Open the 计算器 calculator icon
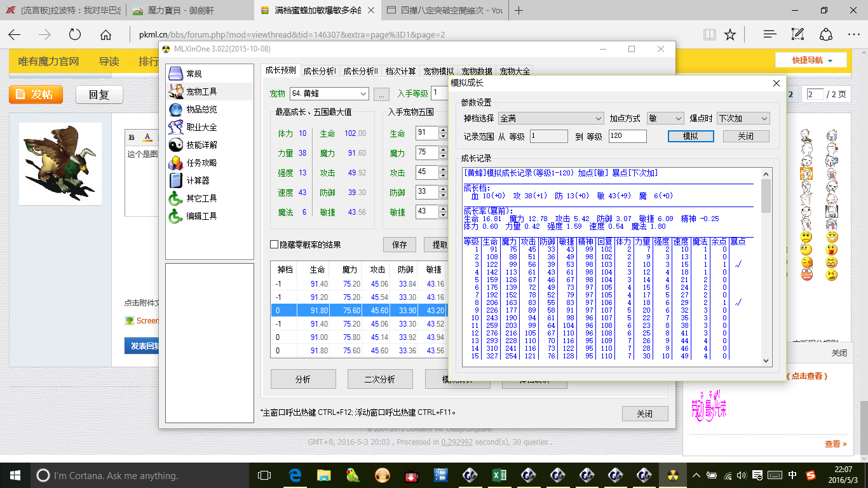The image size is (868, 488). [176, 180]
